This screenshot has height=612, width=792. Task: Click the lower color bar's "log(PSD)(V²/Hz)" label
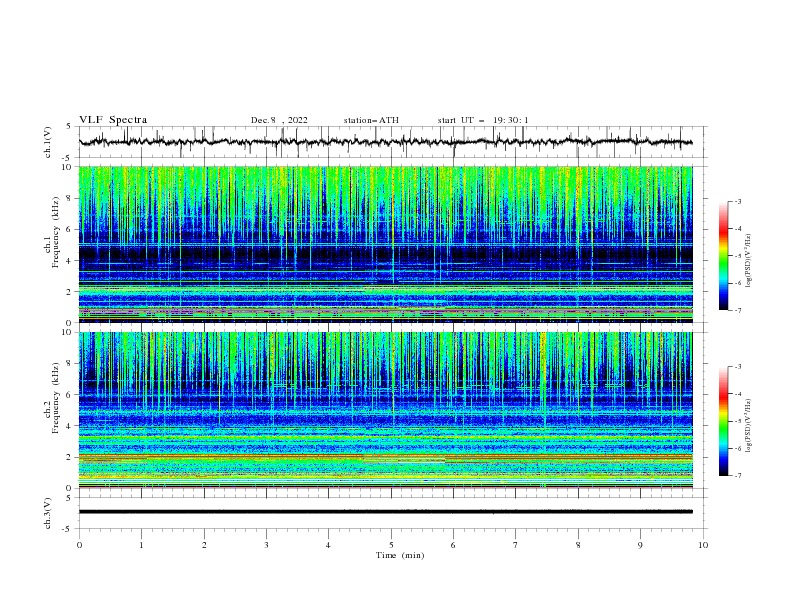[x=749, y=426]
